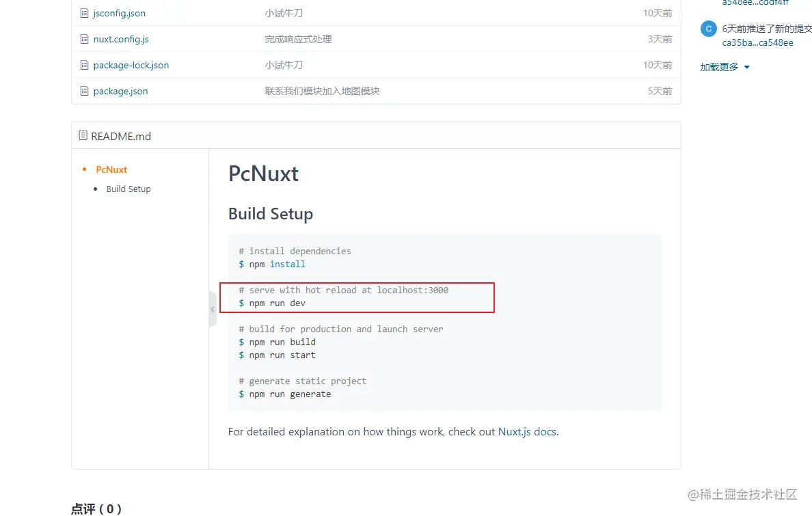Open the package.json file
The width and height of the screenshot is (812, 516).
point(120,91)
